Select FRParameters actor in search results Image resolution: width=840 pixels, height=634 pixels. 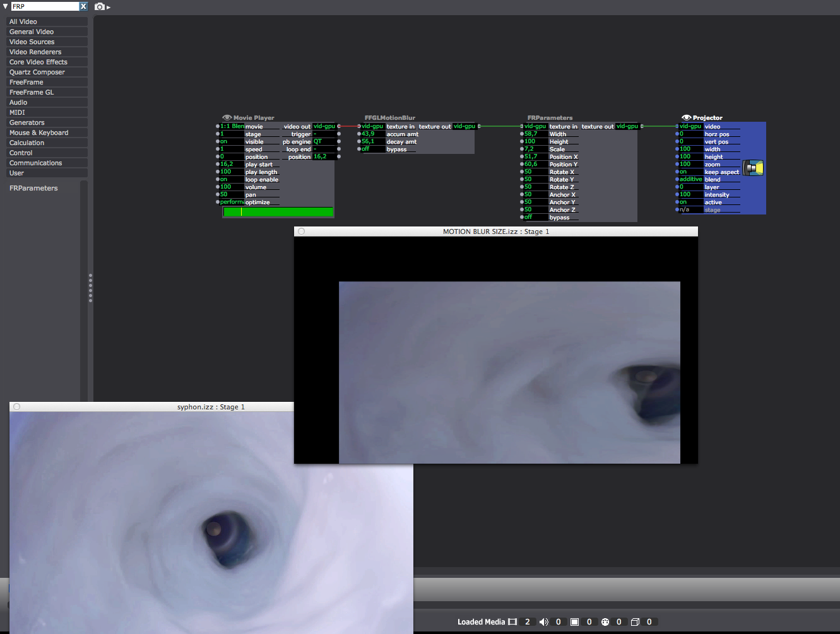pyautogui.click(x=33, y=188)
